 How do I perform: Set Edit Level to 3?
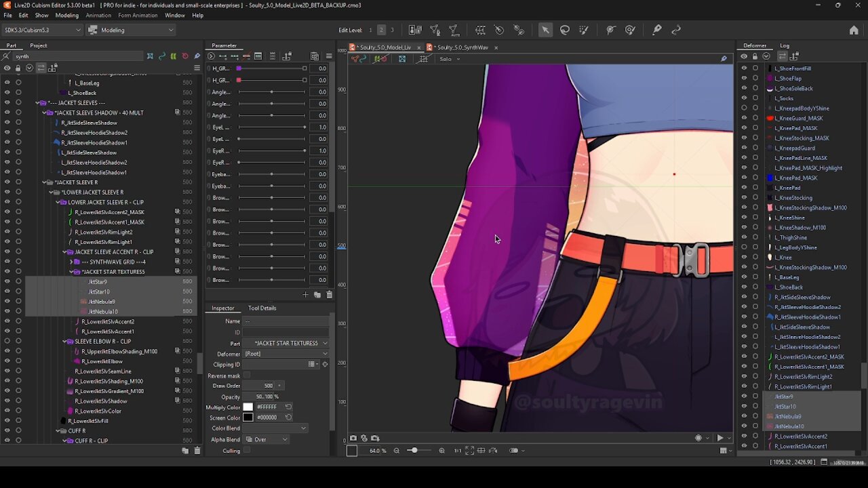392,30
